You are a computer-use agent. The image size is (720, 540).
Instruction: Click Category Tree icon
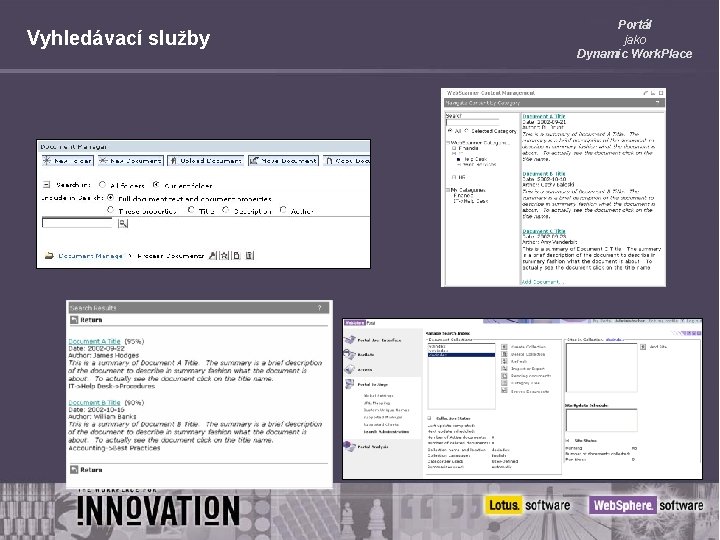504,382
